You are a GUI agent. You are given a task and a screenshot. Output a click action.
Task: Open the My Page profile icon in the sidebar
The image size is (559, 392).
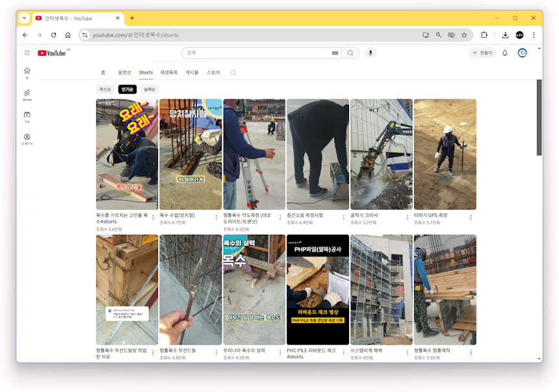(x=27, y=137)
